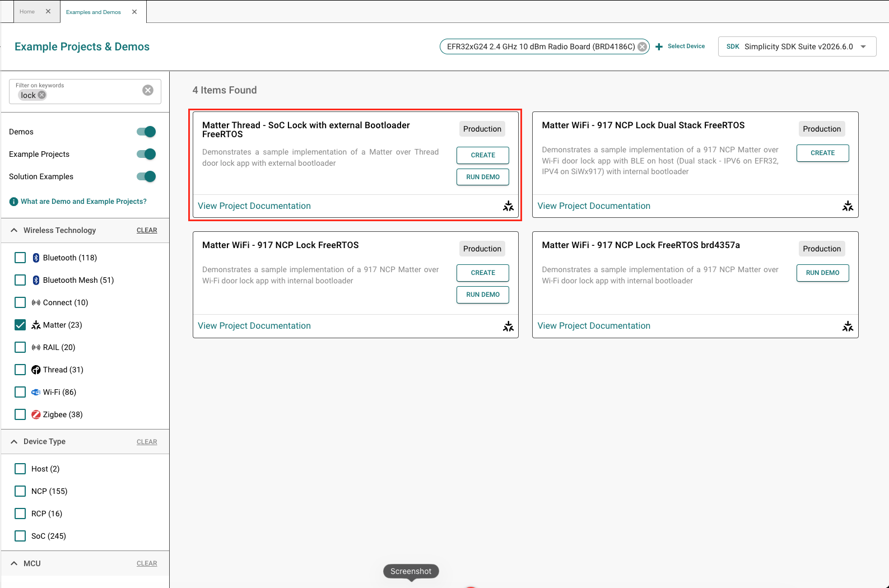The height and width of the screenshot is (588, 889).
Task: Click the 'Example Projects & Demos' heading
Action: 82,46
